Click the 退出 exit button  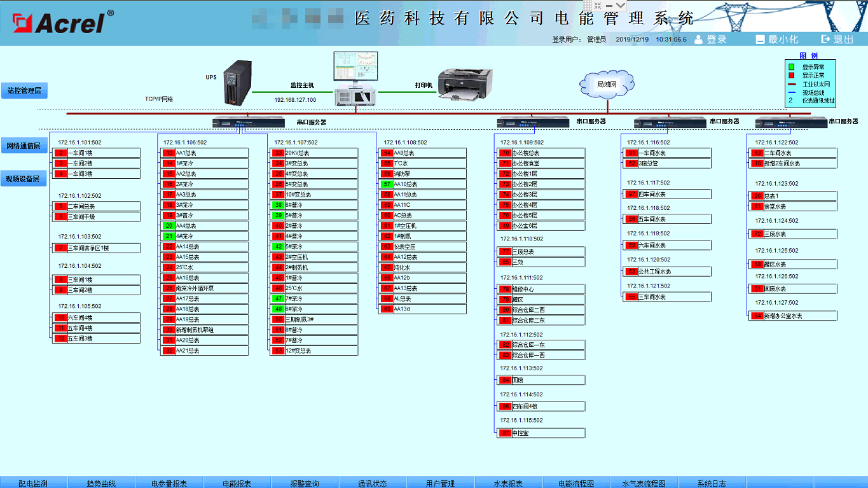(x=837, y=39)
